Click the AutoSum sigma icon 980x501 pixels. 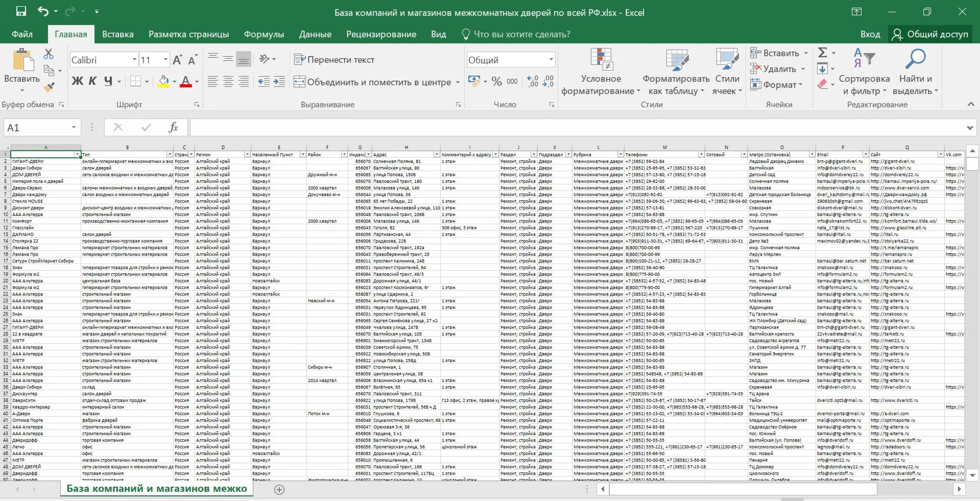tap(823, 53)
